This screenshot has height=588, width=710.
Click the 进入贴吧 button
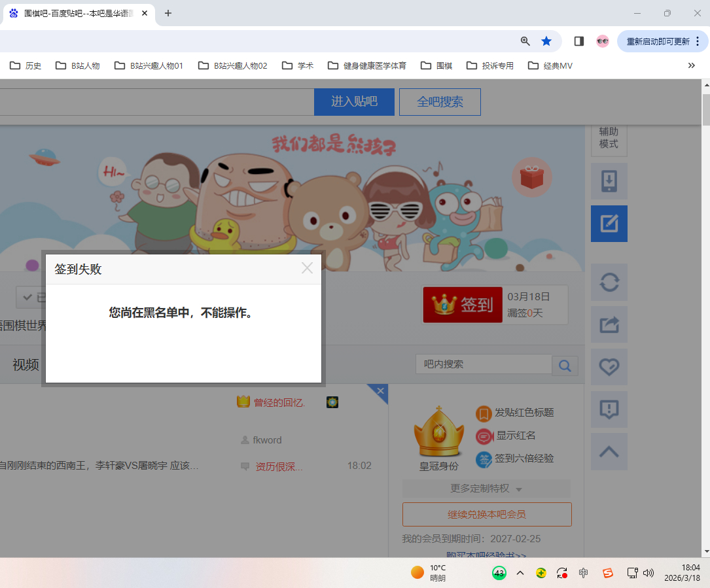click(x=354, y=102)
